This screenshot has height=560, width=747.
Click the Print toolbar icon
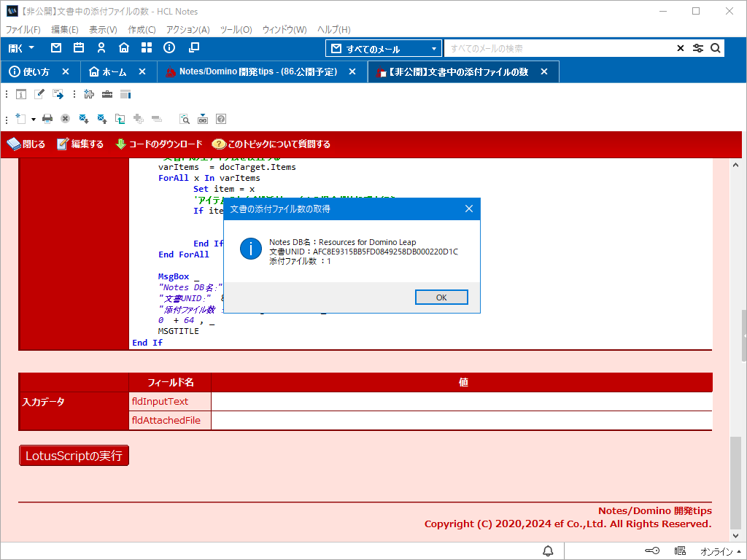[47, 118]
